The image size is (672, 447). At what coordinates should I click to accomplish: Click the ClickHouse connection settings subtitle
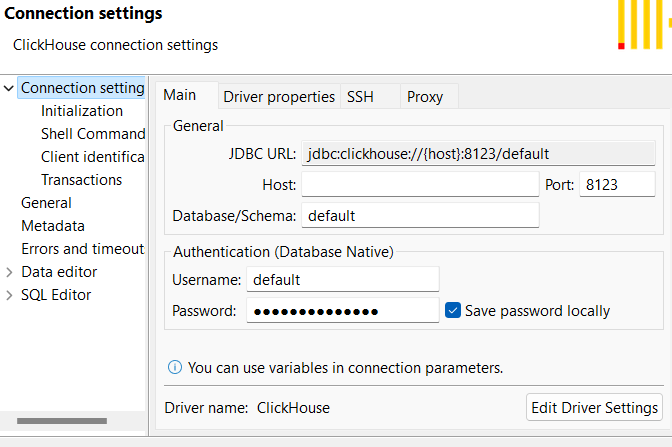click(x=115, y=45)
